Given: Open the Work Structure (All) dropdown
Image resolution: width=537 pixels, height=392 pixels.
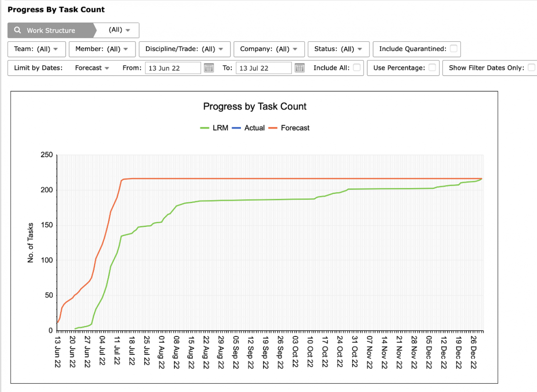Looking at the screenshot, I should pyautogui.click(x=119, y=30).
